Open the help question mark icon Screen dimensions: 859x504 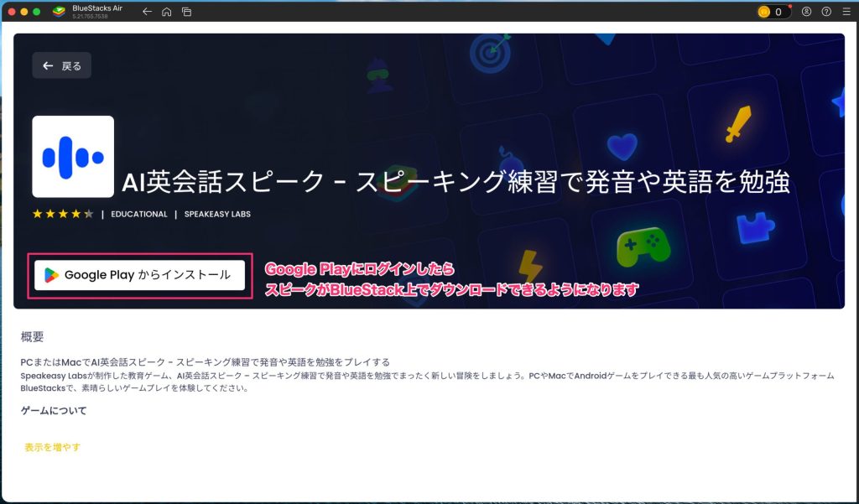826,12
